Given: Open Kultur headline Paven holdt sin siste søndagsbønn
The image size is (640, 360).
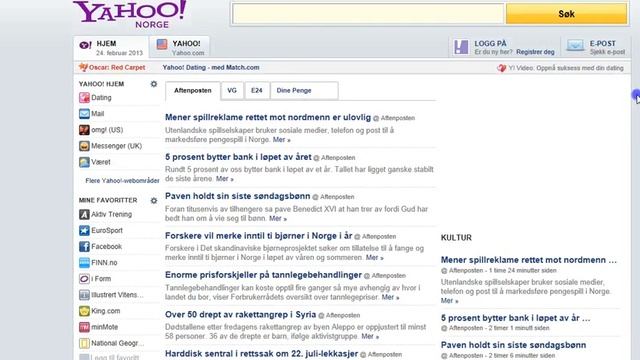Looking at the screenshot, I should (x=513, y=345).
